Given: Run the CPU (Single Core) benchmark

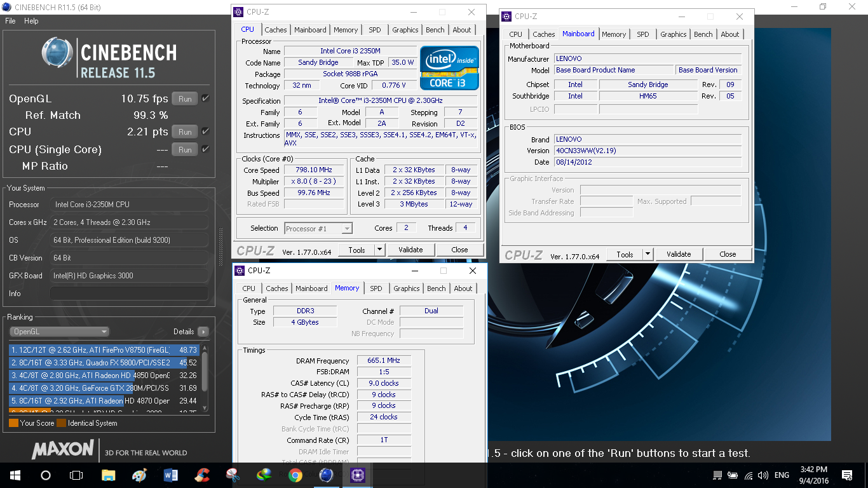Looking at the screenshot, I should [x=185, y=149].
